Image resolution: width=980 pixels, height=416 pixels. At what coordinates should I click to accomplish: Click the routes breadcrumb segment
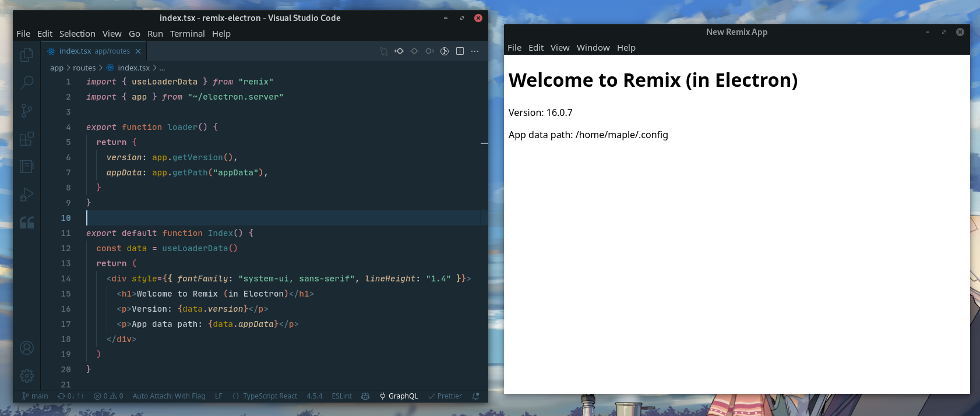click(x=84, y=68)
